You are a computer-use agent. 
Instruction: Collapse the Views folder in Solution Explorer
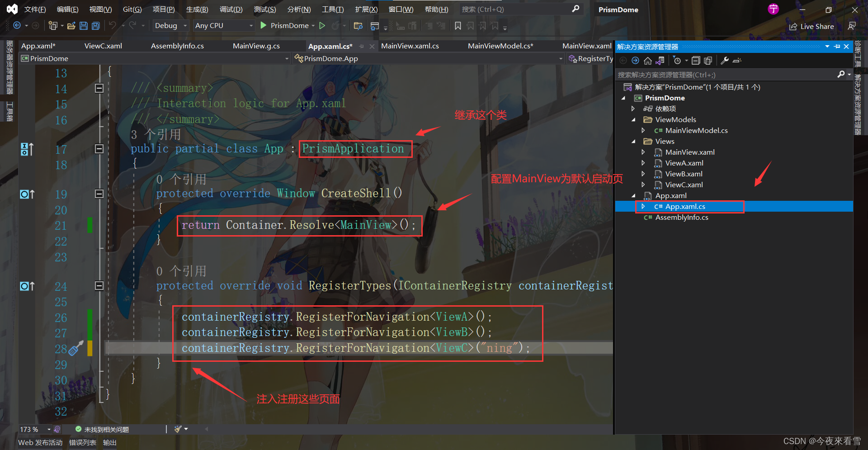(633, 142)
